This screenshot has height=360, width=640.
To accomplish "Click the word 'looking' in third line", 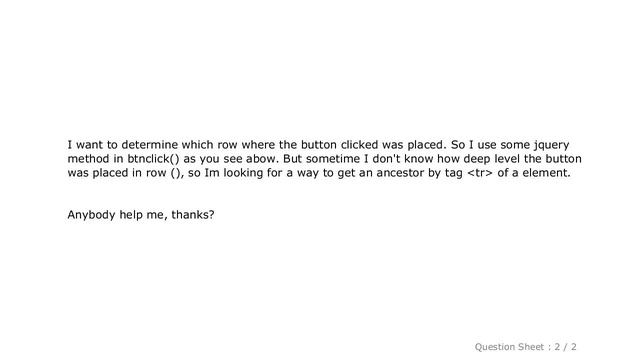I will click(x=243, y=173).
